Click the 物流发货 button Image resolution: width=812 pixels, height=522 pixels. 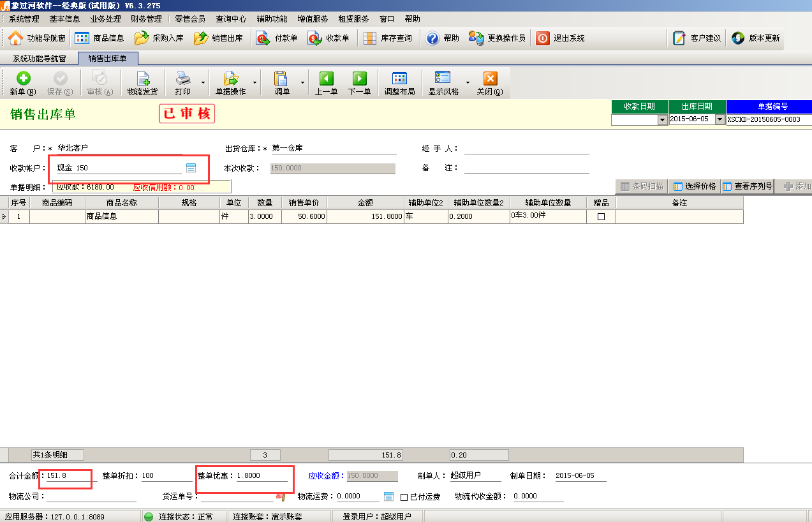pyautogui.click(x=142, y=84)
